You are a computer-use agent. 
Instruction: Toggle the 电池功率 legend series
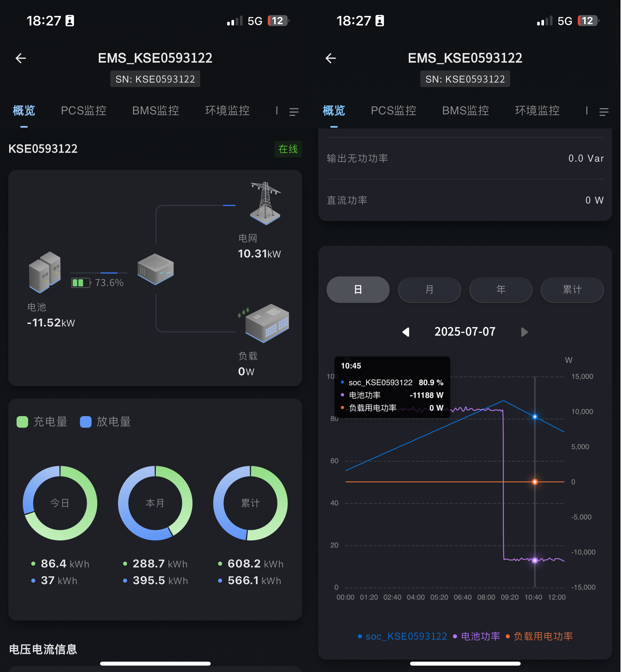[477, 636]
